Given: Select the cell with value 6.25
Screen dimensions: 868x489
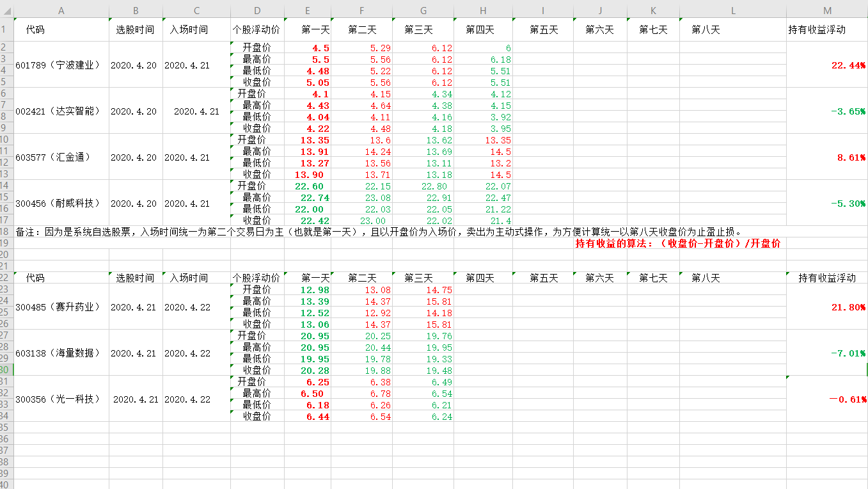Looking at the screenshot, I should 308,382.
